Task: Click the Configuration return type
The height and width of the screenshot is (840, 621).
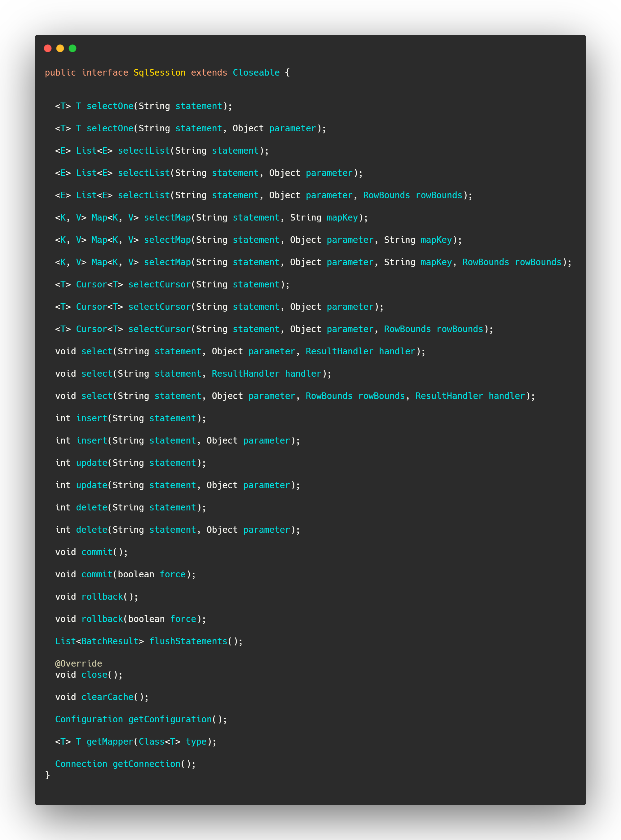Action: point(89,719)
